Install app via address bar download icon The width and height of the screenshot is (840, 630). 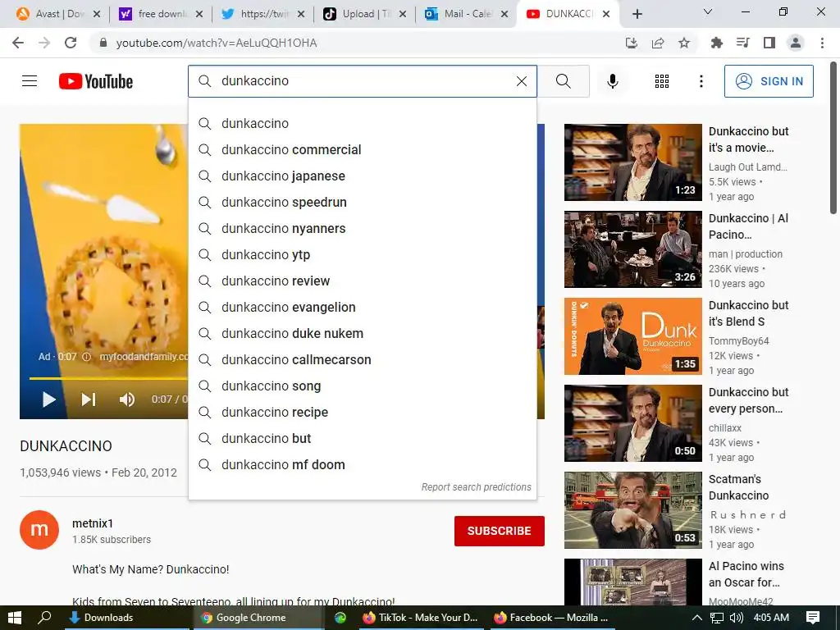pos(632,43)
